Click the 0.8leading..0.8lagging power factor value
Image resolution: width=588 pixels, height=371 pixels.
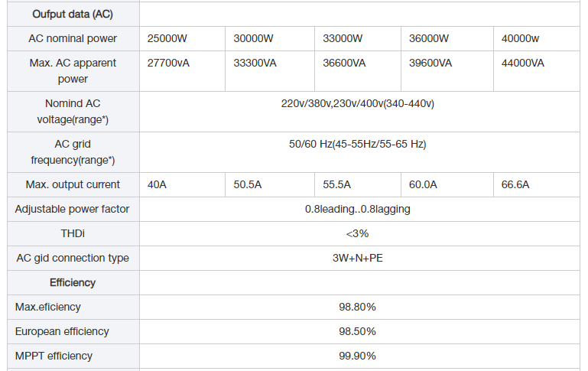(x=357, y=209)
